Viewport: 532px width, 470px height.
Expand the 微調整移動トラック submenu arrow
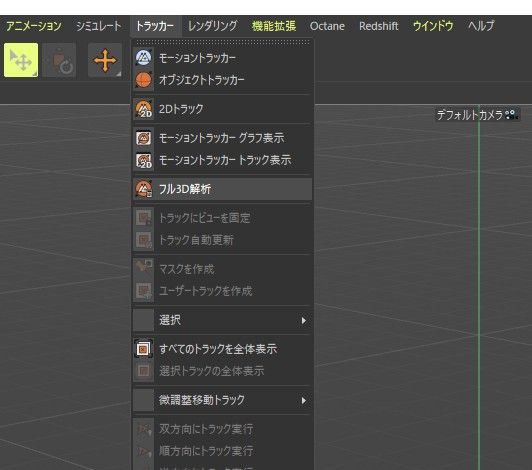(x=303, y=400)
